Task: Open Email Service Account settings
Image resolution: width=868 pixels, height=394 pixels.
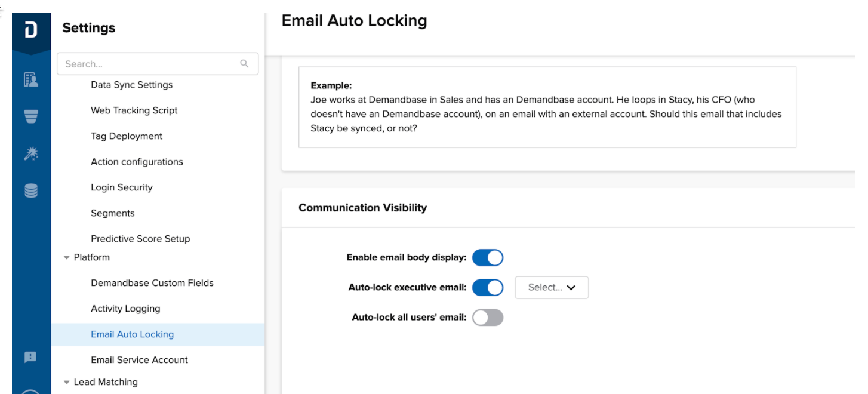Action: click(x=139, y=360)
